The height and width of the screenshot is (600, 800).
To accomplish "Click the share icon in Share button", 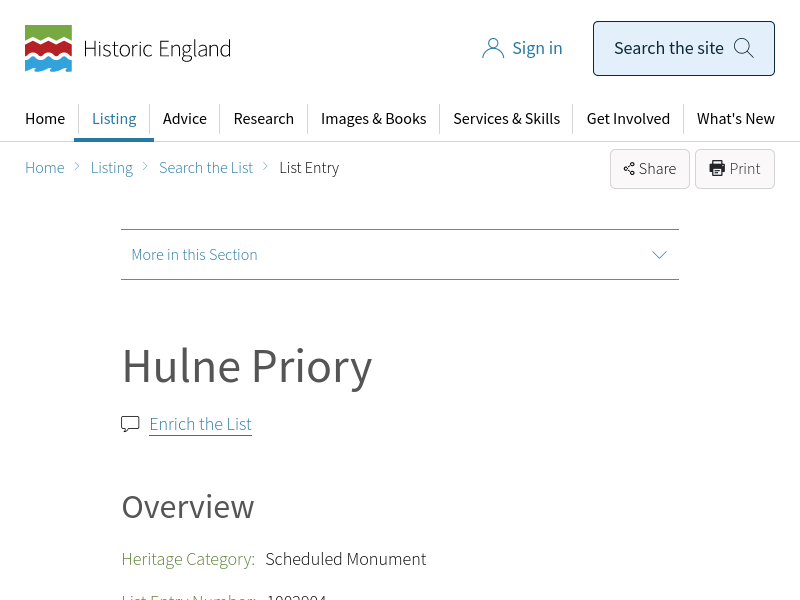I will pyautogui.click(x=629, y=169).
